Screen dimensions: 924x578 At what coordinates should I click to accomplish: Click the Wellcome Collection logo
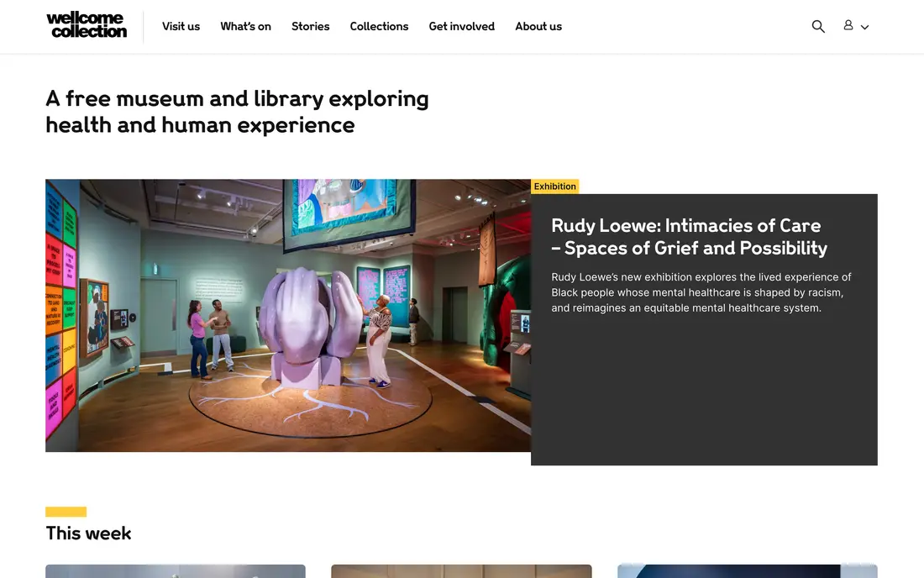click(x=87, y=25)
